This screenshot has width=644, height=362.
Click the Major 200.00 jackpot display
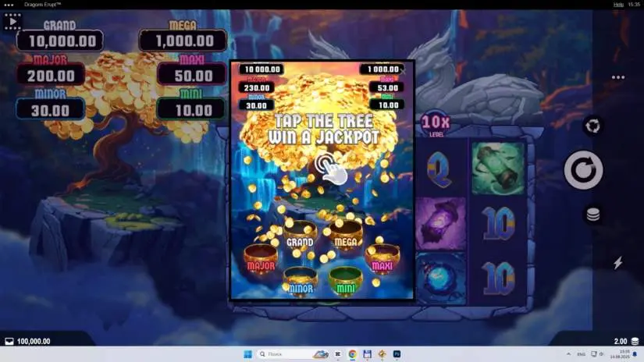pos(51,76)
